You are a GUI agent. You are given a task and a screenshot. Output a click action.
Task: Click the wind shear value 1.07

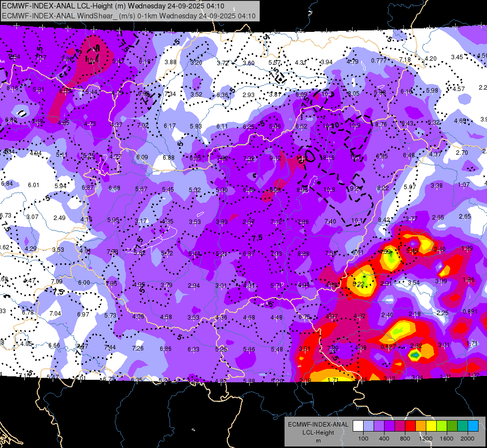click(x=464, y=185)
